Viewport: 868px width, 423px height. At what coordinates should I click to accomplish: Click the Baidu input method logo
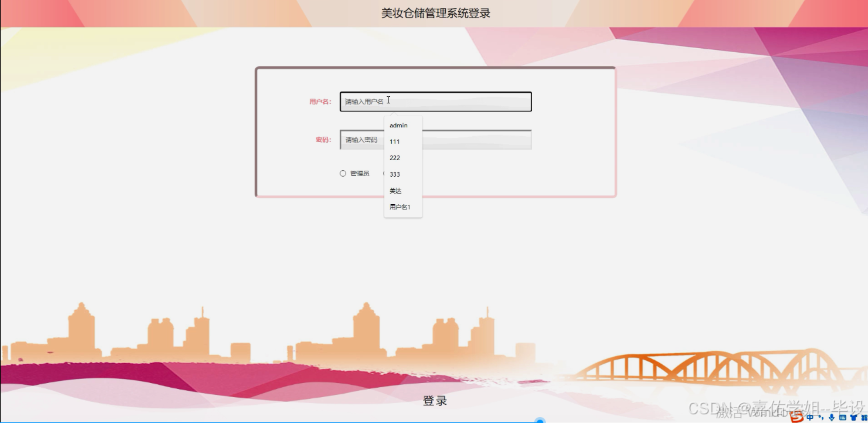[797, 417]
